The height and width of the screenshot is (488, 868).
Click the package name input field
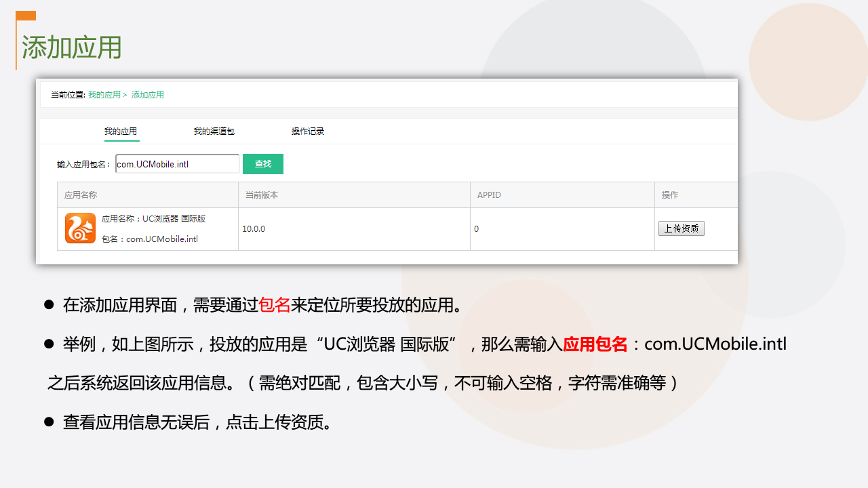pyautogui.click(x=177, y=164)
